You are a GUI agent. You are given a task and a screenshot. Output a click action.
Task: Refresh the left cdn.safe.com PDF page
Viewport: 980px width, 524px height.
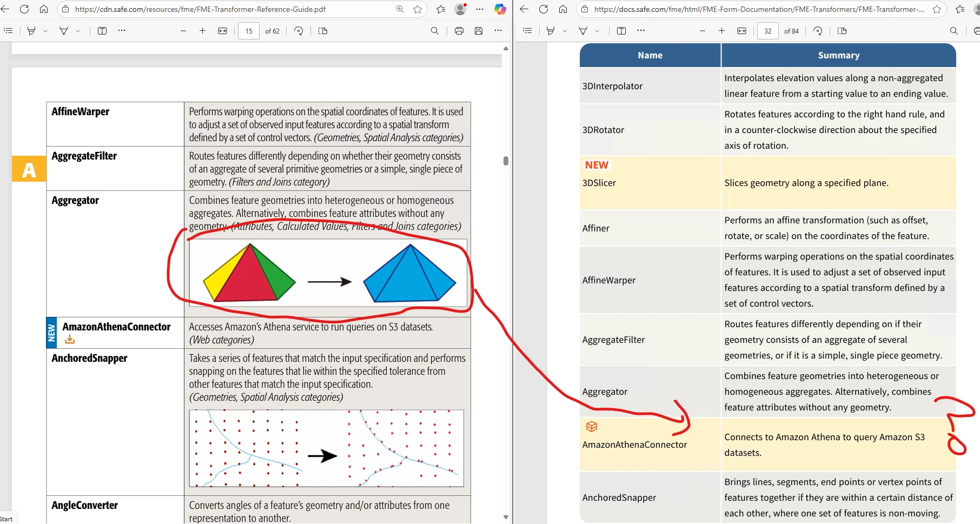[24, 9]
